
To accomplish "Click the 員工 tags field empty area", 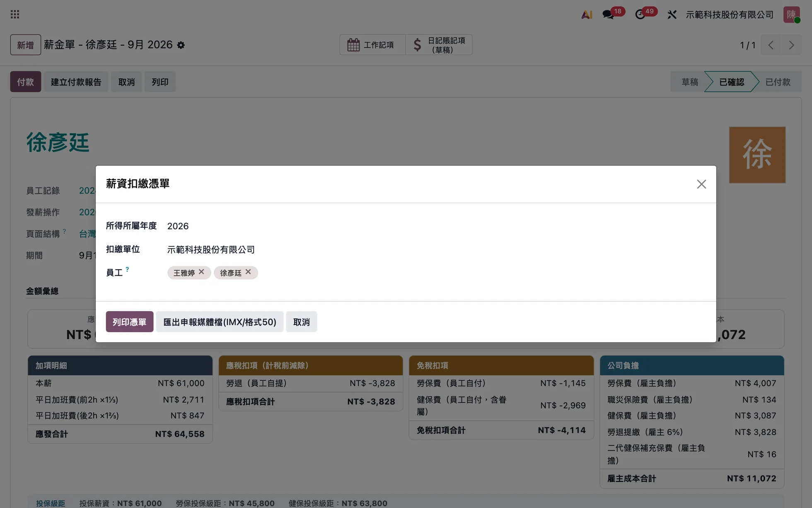I will (x=481, y=272).
